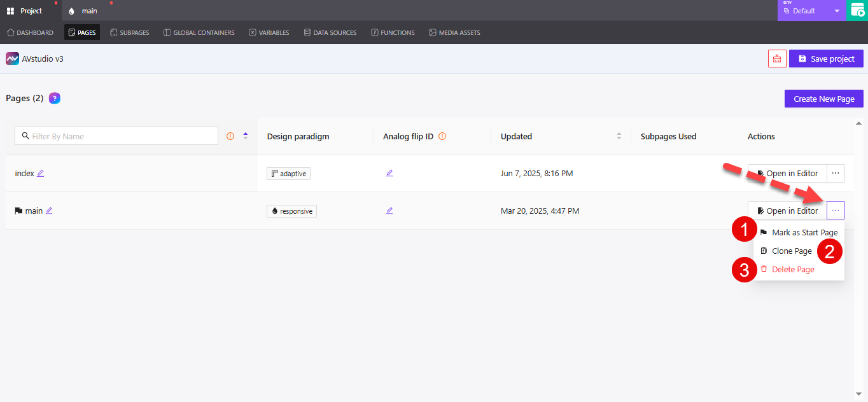Open the Global Containers section
This screenshot has width=868, height=402.
(x=199, y=32)
